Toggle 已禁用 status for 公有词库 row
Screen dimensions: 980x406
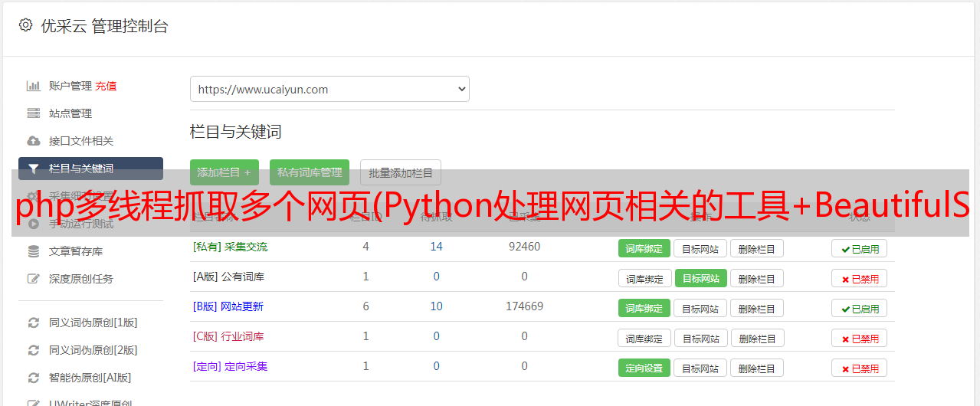pyautogui.click(x=860, y=279)
